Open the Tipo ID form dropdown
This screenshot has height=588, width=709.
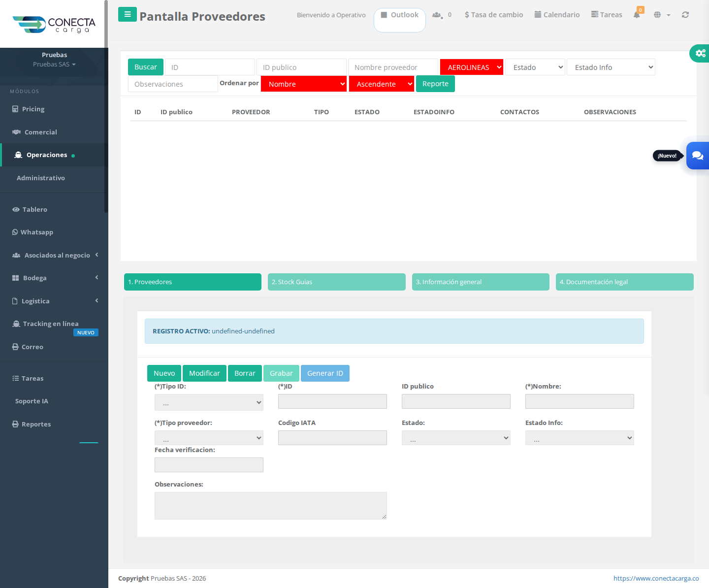pyautogui.click(x=209, y=402)
